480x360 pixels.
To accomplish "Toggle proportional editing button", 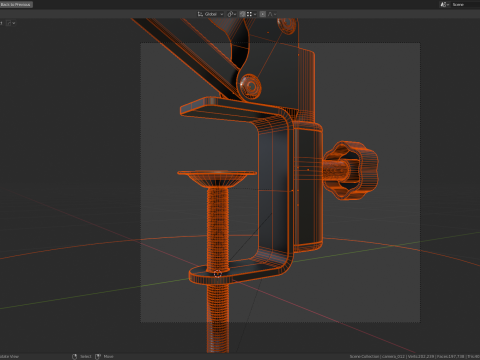I will 263,14.
